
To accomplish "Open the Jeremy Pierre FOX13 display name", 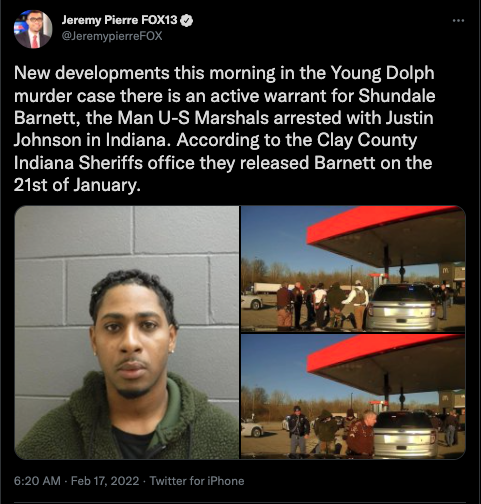I will pyautogui.click(x=119, y=20).
